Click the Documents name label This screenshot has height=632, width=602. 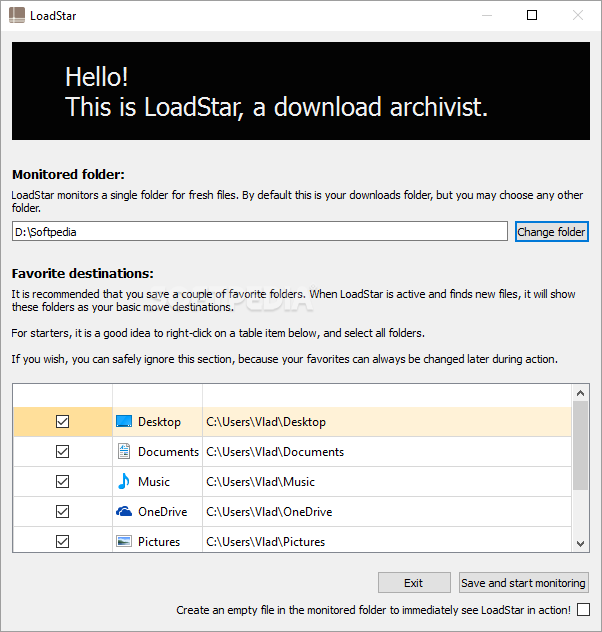168,452
